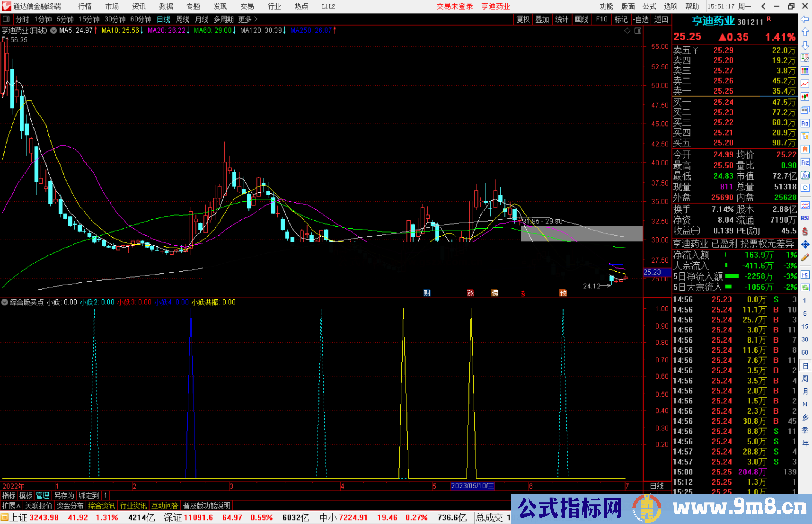Toggle the round icon beside 综合版买点 indicator
812x524 pixels.
click(5, 302)
